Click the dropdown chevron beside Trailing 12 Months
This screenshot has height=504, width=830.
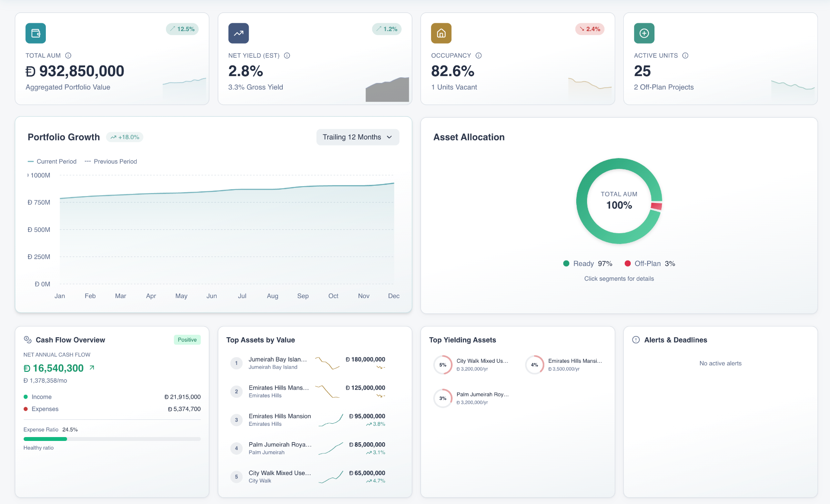click(x=389, y=137)
